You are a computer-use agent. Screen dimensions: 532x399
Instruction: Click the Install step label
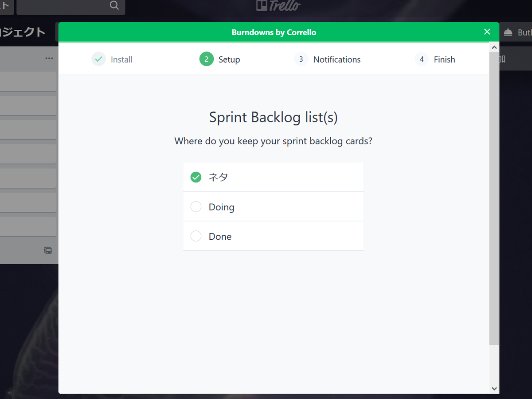pyautogui.click(x=121, y=59)
